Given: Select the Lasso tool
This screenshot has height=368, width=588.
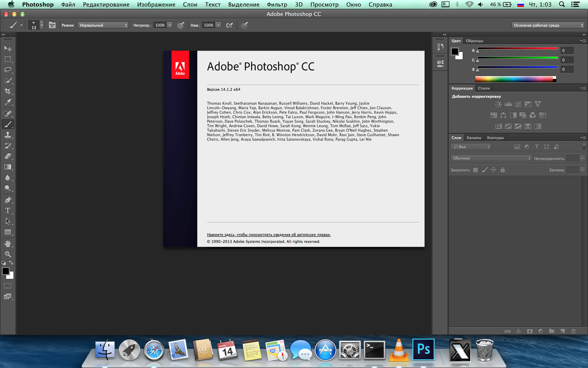Looking at the screenshot, I should (x=8, y=70).
